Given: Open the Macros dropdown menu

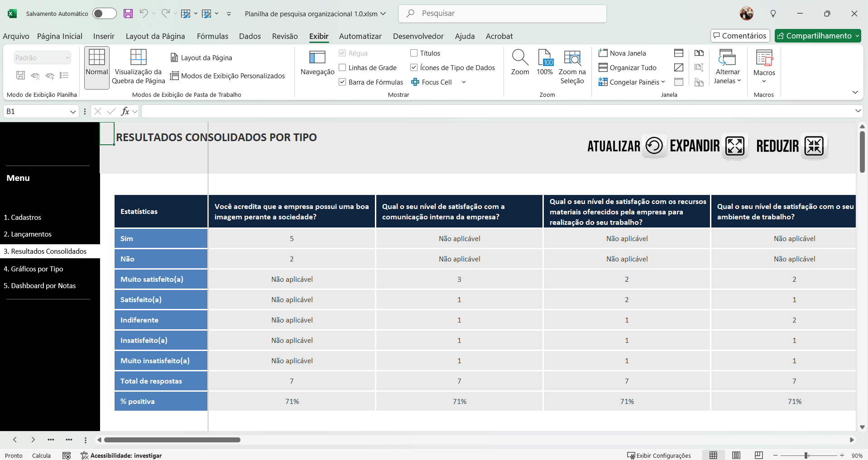Looking at the screenshot, I should click(764, 67).
